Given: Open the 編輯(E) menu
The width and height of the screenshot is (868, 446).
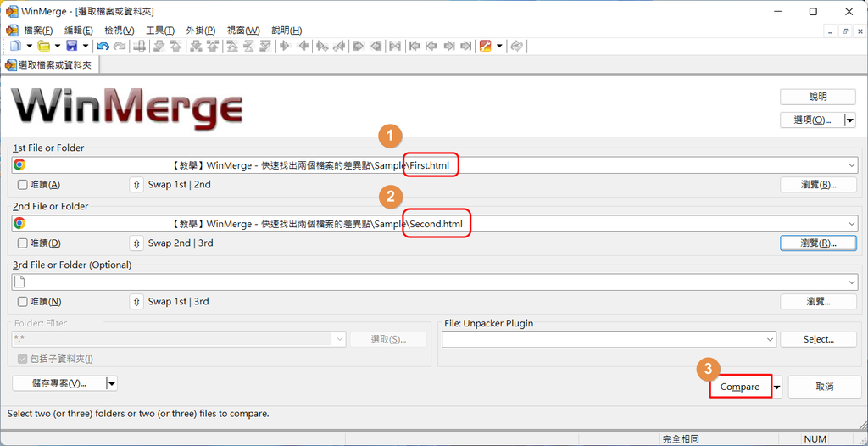Looking at the screenshot, I should [x=79, y=31].
